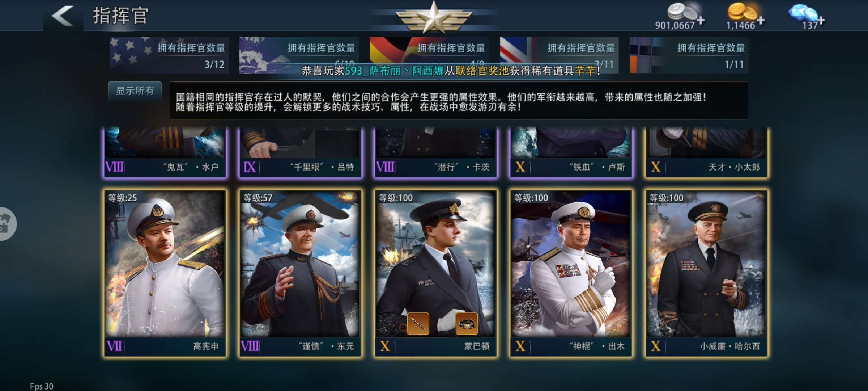Open the puzzle piece side icon
The width and height of the screenshot is (868, 391).
point(7,224)
